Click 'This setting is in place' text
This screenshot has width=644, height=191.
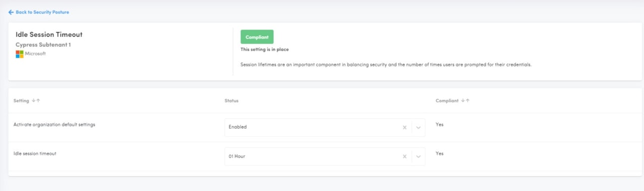coord(265,49)
